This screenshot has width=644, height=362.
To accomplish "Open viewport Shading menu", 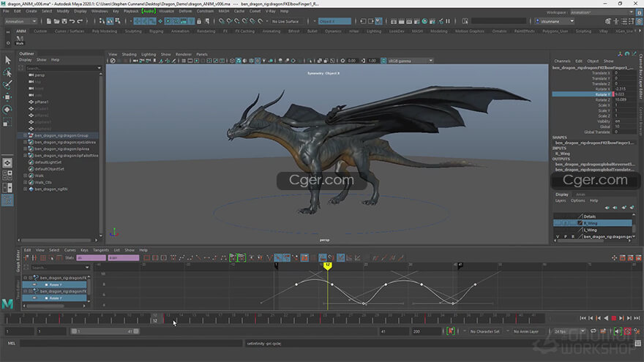I will pos(129,54).
